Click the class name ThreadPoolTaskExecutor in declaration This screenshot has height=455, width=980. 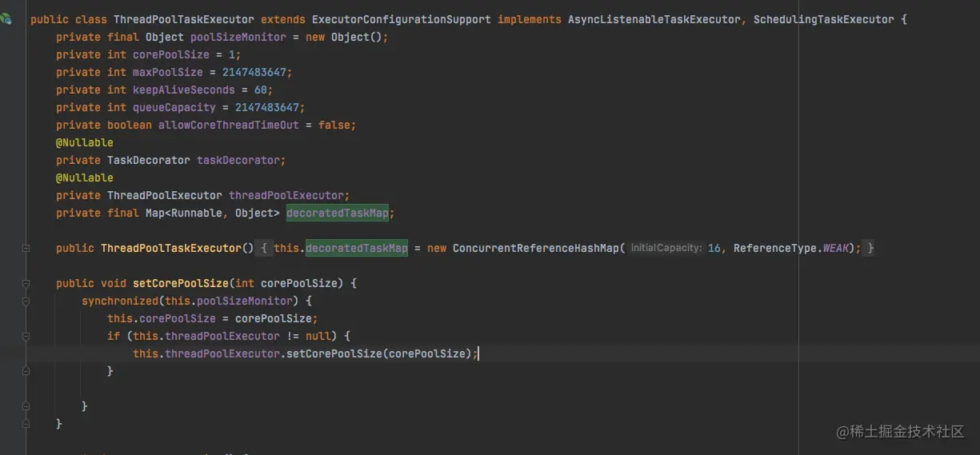[184, 19]
